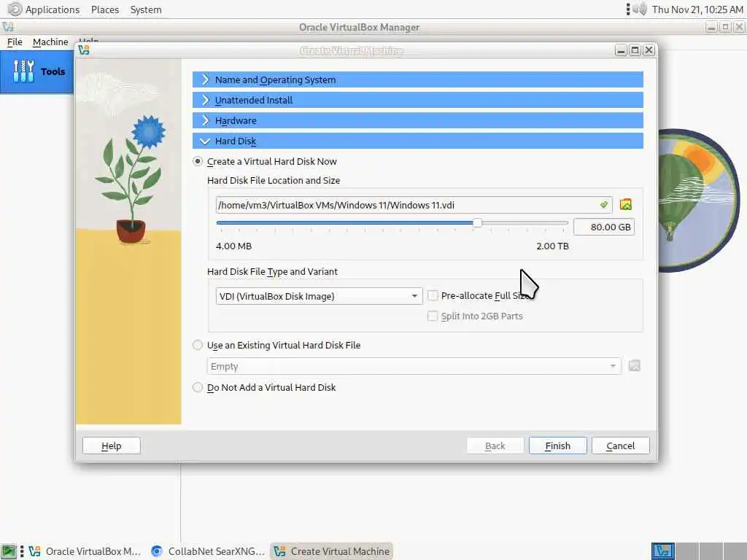Click the show desktop icon in bottom panel
Screen dimensions: 747x560
9,551
